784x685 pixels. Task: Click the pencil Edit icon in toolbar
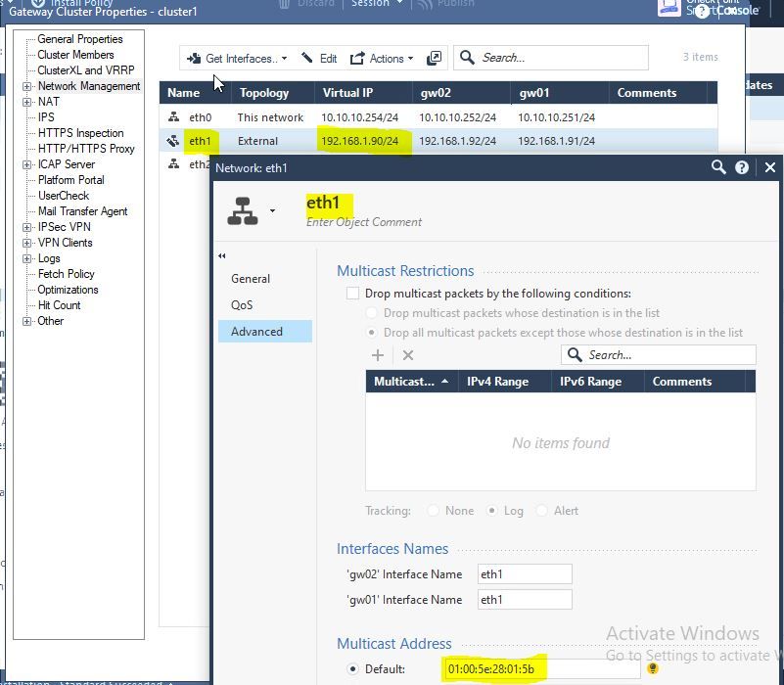click(x=307, y=58)
